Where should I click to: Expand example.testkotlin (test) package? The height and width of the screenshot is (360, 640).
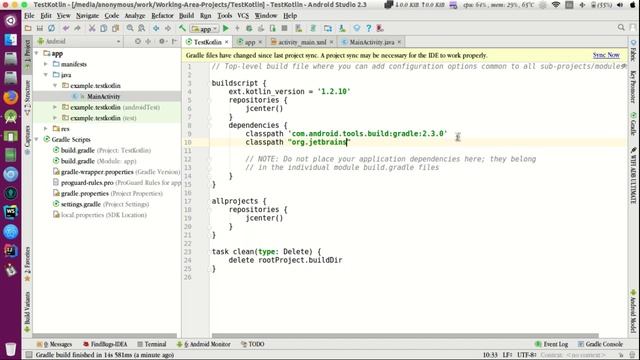pos(55,118)
